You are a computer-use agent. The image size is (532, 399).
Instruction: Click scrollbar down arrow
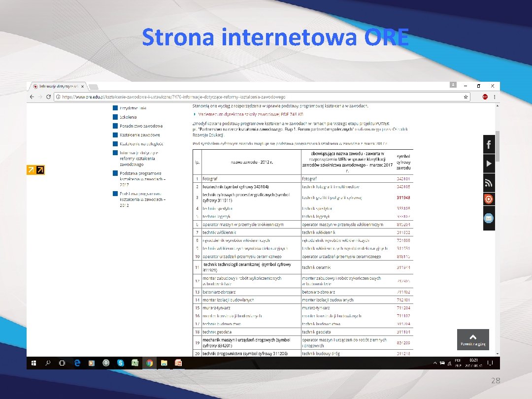click(498, 354)
